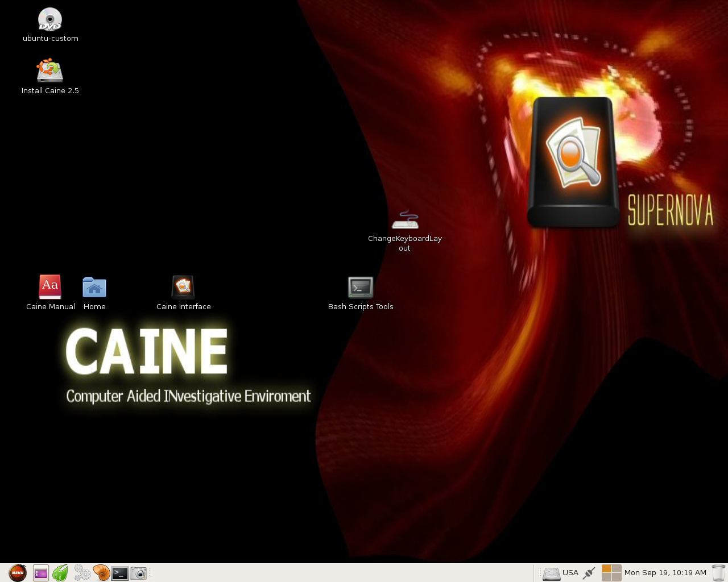Select the Install Caine 2.5 icon
This screenshot has height=582, width=728.
[50, 70]
